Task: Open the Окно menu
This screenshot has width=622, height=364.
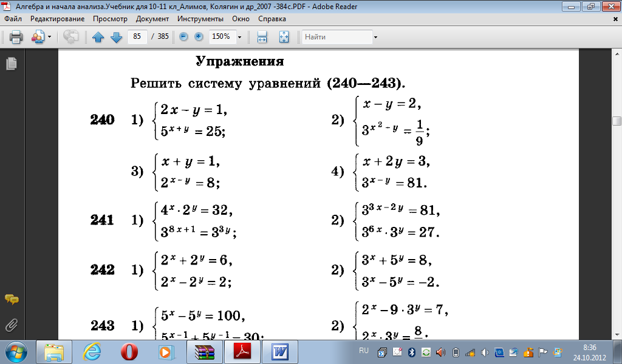Action: point(241,19)
